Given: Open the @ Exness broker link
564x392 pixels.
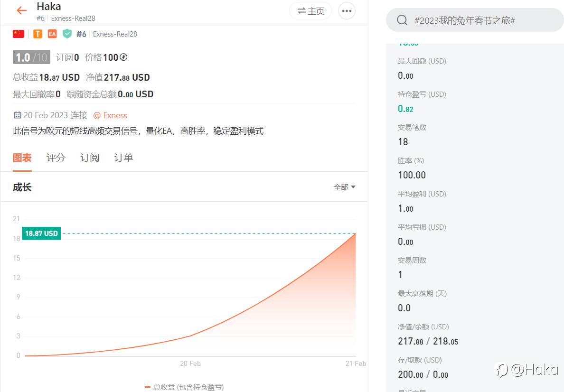Looking at the screenshot, I should 110,115.
